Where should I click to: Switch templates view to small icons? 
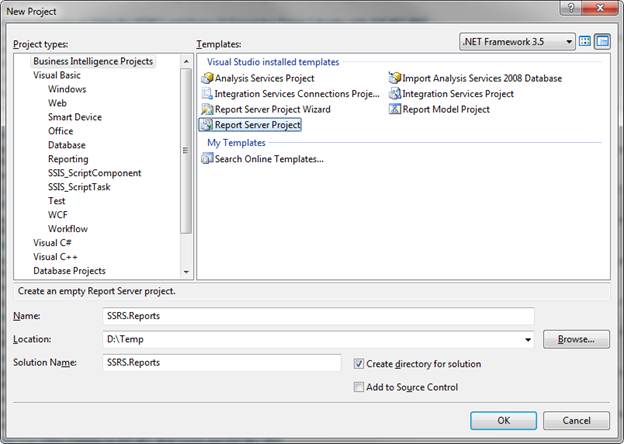coord(603,41)
